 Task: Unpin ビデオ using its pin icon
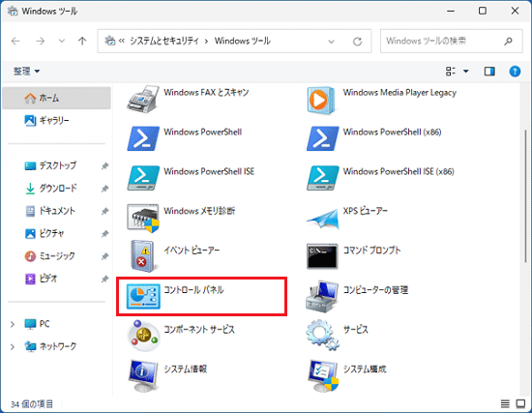[104, 279]
